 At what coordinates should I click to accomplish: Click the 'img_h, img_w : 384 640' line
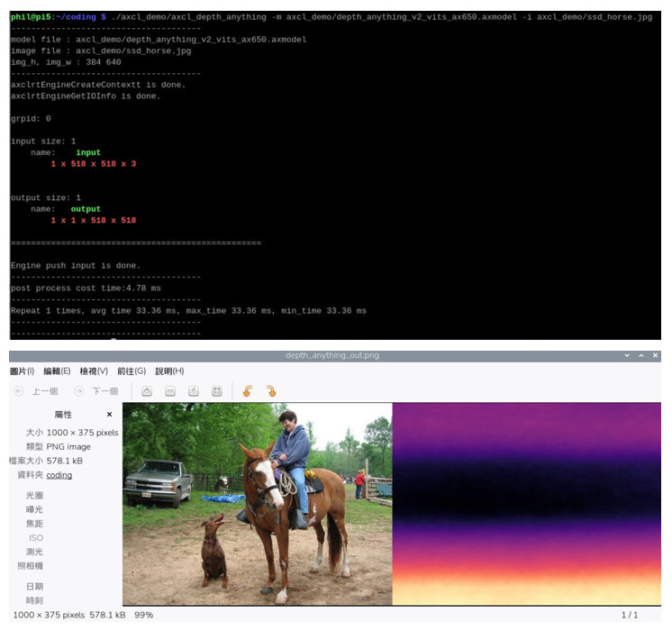point(66,62)
